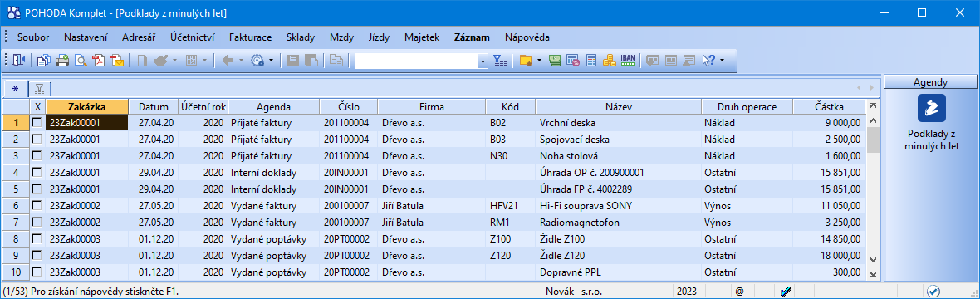Tick the X checkbox in row 1
The image size is (980, 299).
pyautogui.click(x=37, y=123)
